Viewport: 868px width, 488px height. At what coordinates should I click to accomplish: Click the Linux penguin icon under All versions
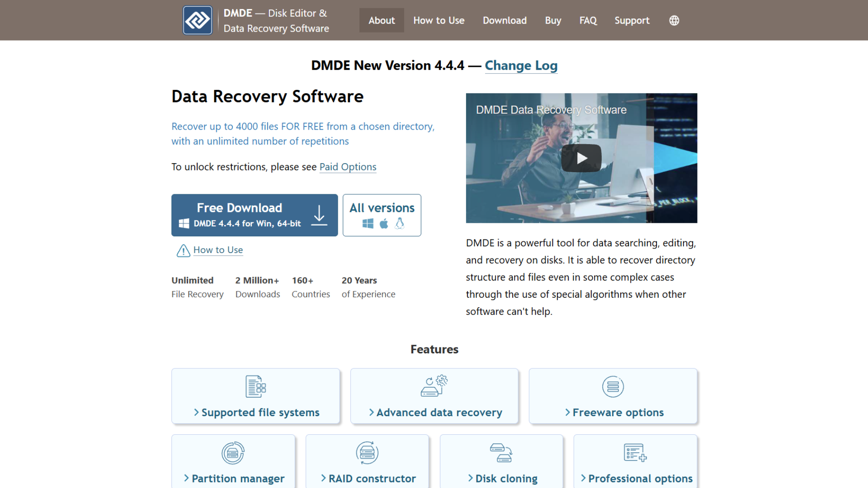[400, 224]
